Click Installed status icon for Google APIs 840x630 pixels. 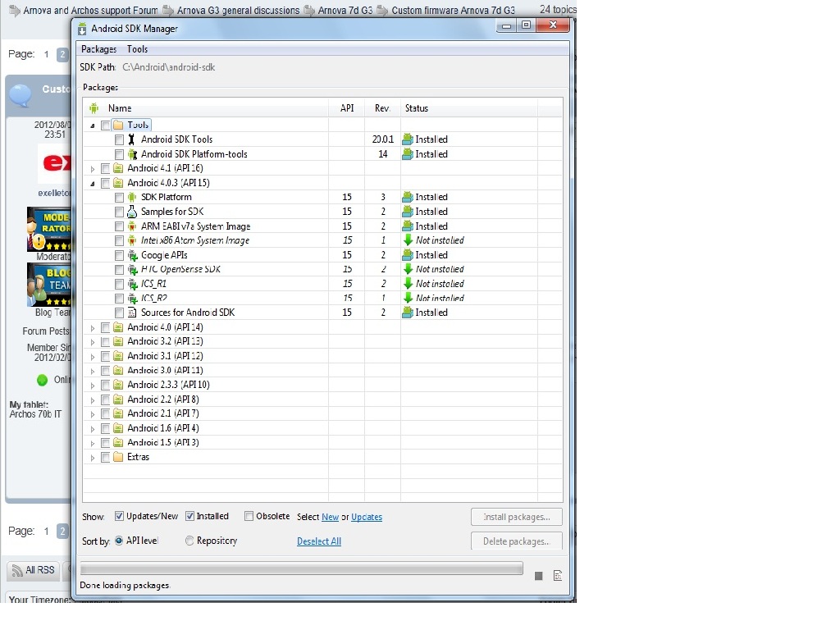(x=408, y=255)
